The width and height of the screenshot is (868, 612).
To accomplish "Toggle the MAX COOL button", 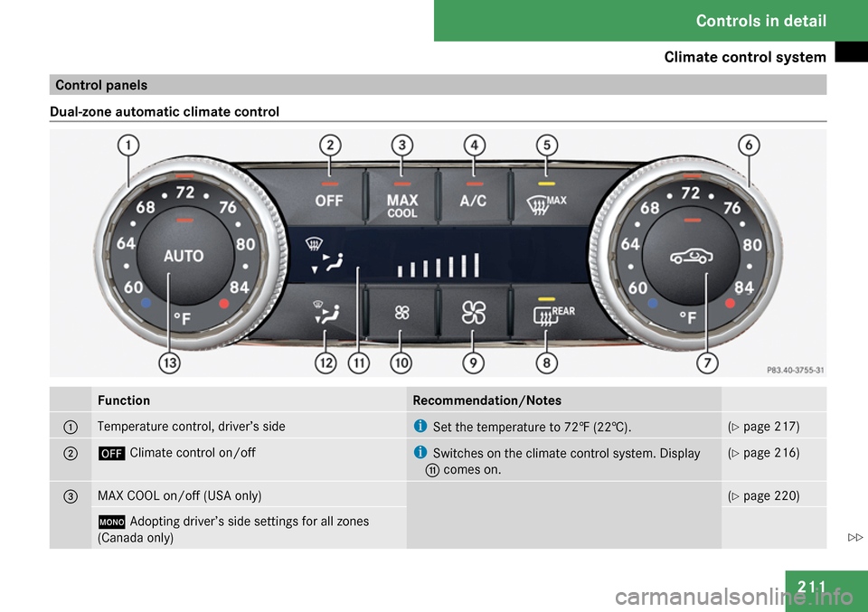I will (x=401, y=198).
